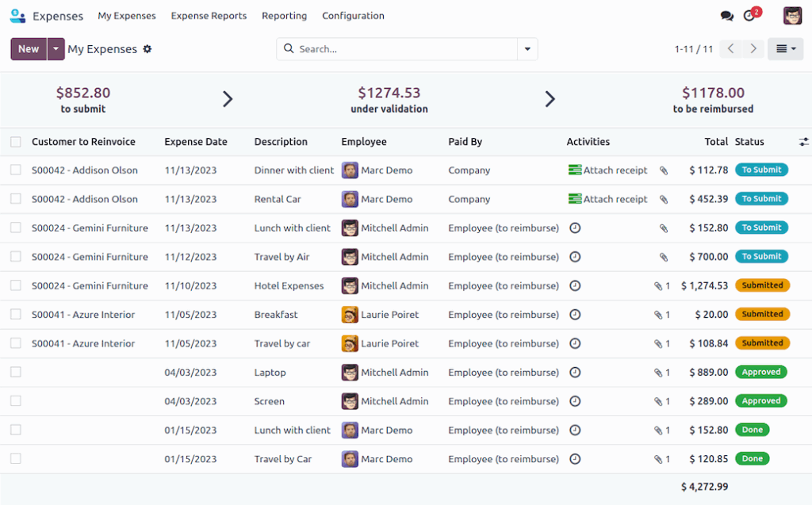Select the Screen row checkbox

(16, 401)
